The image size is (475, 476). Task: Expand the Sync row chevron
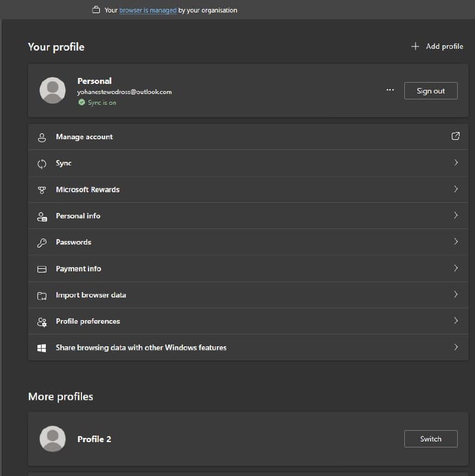[455, 162]
